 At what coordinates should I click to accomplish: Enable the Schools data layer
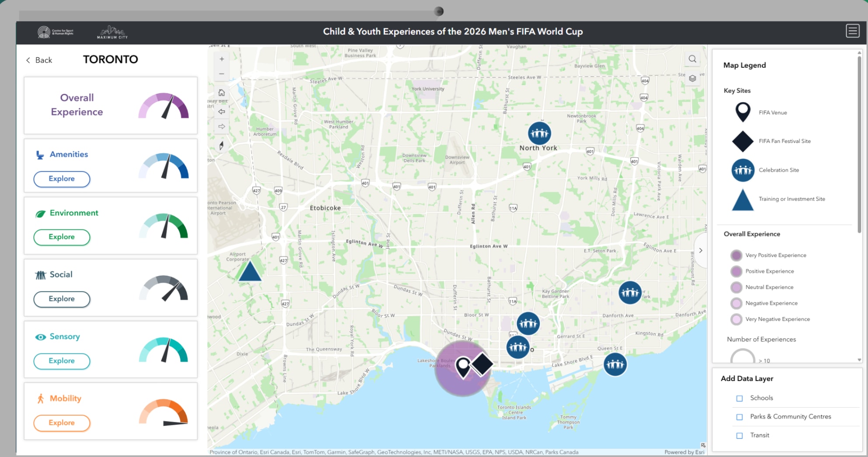pos(740,398)
